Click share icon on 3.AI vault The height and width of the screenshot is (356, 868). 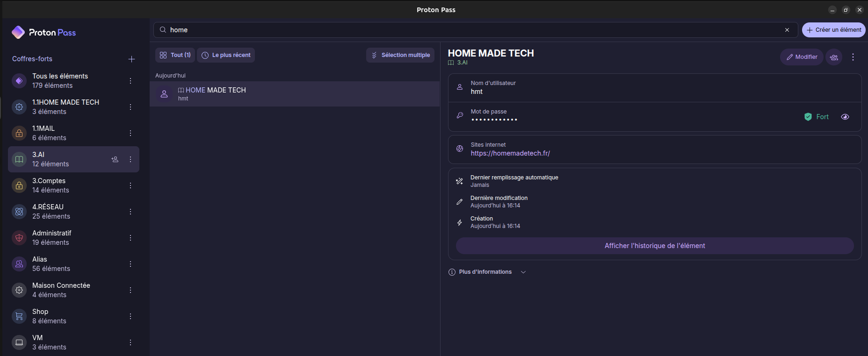tap(115, 159)
